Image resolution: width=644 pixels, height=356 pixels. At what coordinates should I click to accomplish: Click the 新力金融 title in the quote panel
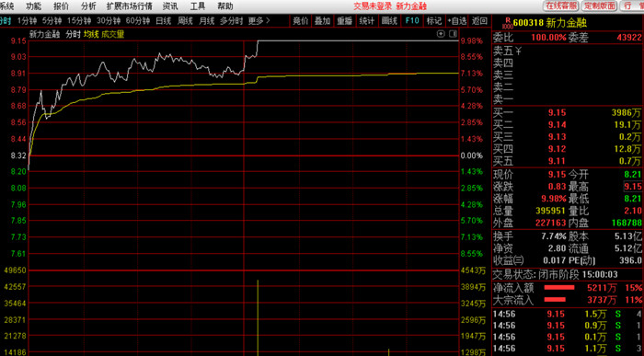567,23
